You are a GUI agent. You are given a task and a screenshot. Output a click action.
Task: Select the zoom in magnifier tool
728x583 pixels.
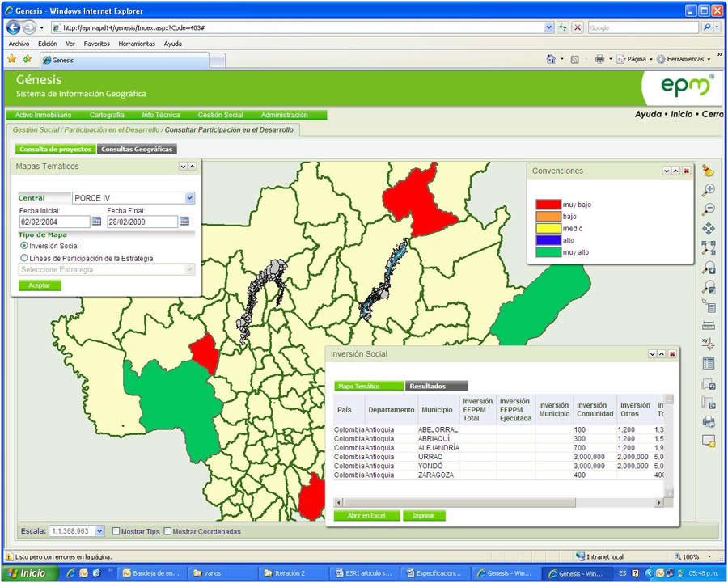[x=709, y=189]
